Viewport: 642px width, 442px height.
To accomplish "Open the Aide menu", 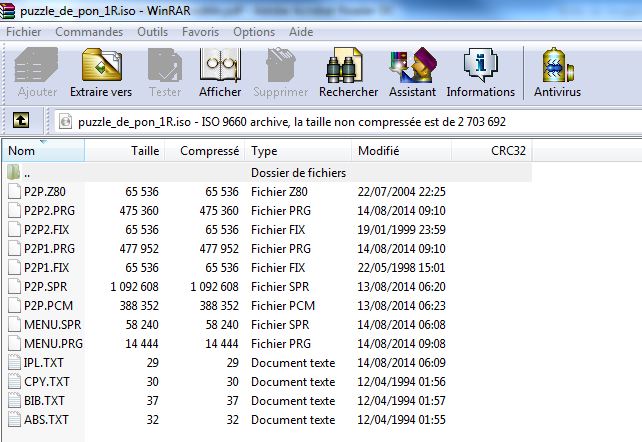I will pos(301,32).
